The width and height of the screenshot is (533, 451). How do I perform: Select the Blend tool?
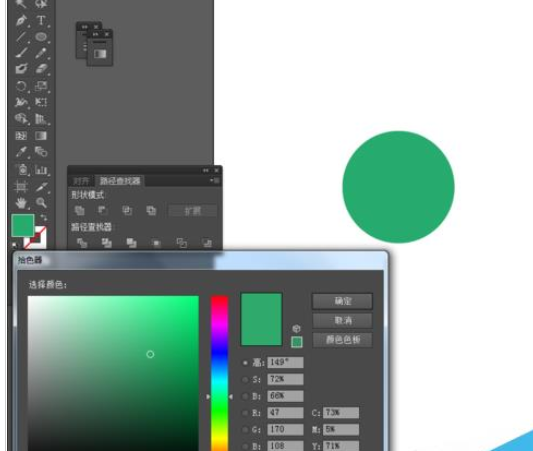pyautogui.click(x=41, y=152)
